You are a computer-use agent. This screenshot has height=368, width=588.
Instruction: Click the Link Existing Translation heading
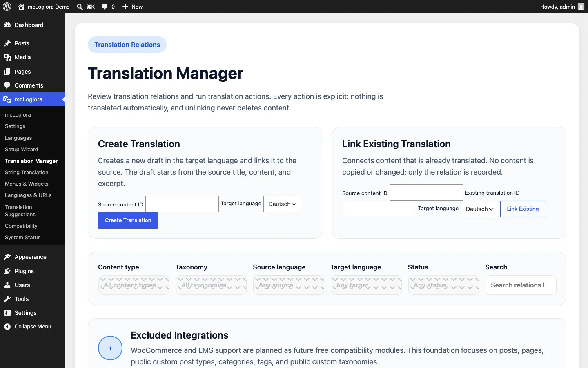point(396,144)
